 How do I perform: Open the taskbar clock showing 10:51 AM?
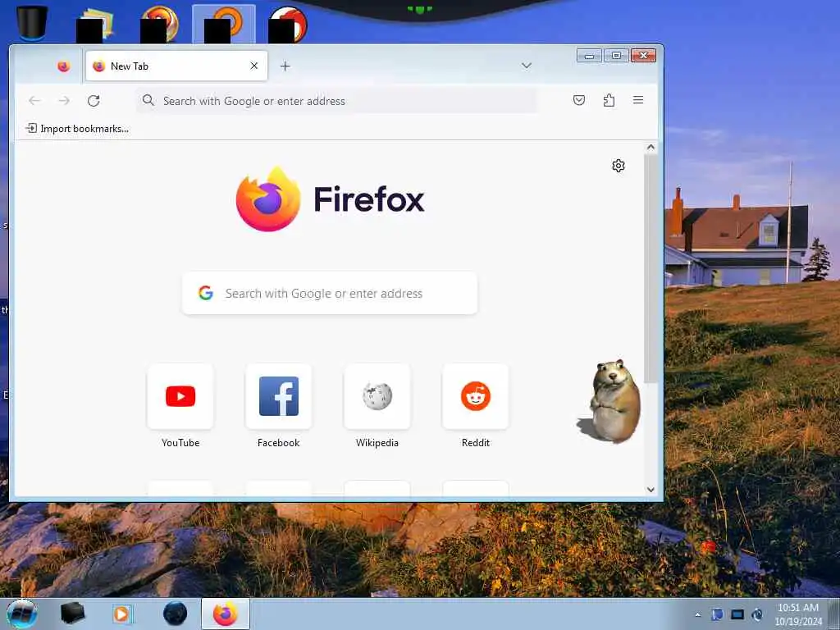tap(798, 614)
